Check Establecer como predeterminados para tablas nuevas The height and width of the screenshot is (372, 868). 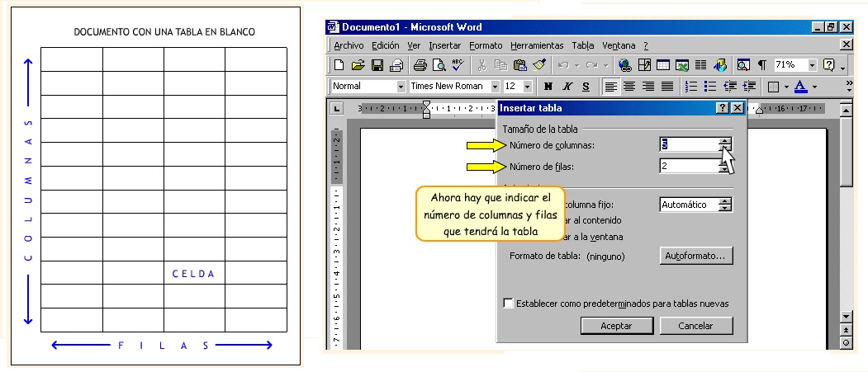point(508,304)
